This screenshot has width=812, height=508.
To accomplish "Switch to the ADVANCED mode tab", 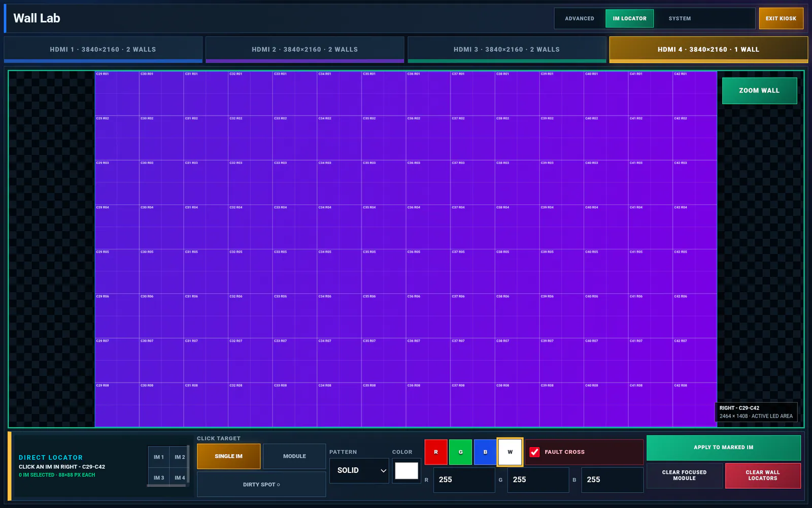I will 580,18.
